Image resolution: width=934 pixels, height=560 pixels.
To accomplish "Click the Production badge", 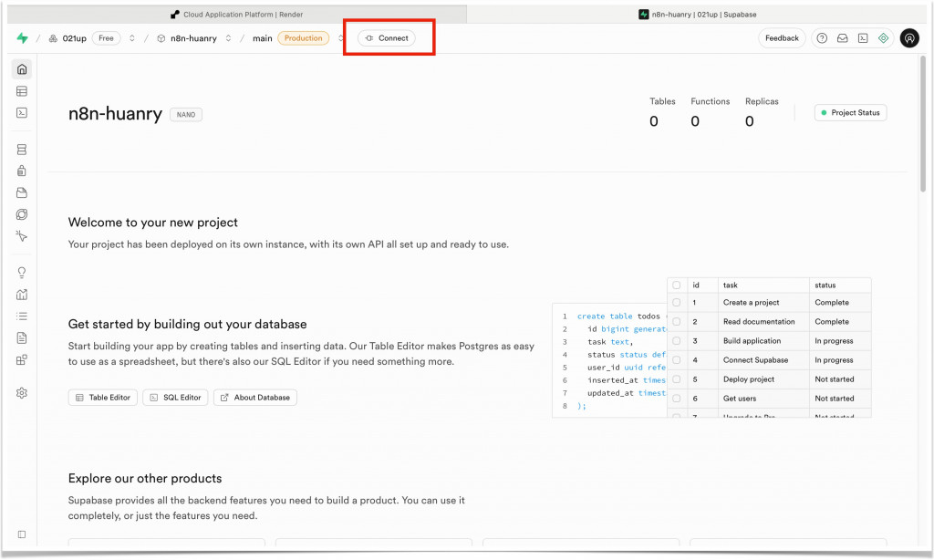I will point(303,38).
